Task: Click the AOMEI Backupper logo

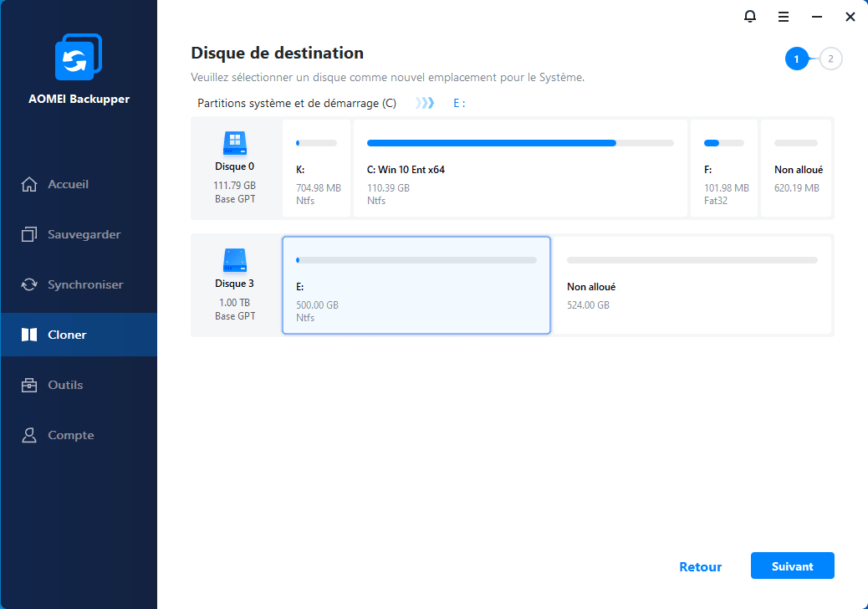Action: pyautogui.click(x=79, y=57)
